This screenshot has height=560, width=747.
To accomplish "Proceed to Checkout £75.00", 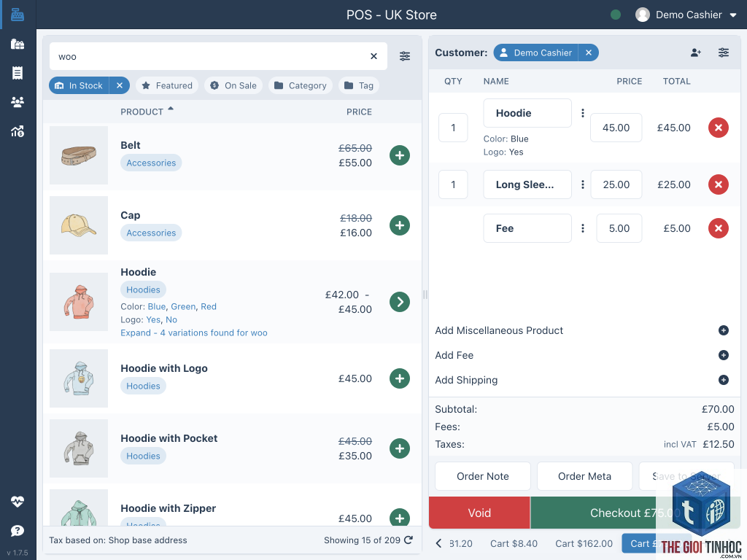I will [635, 513].
